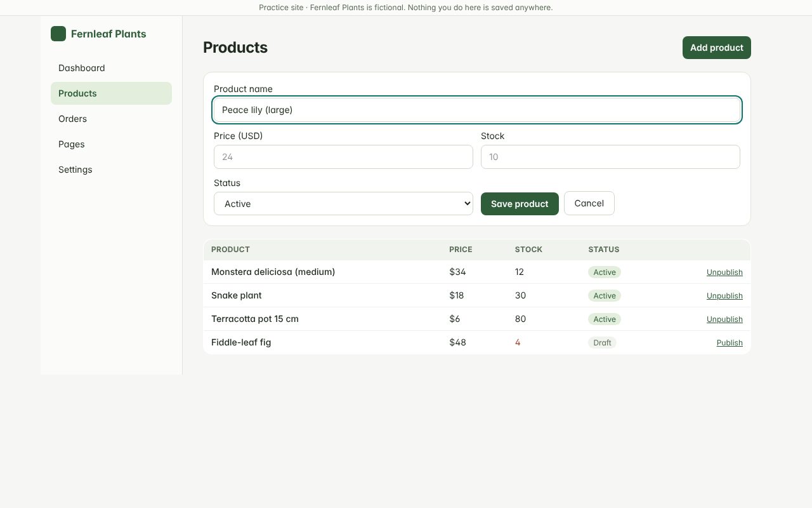Click the Active badge in Monstera row

coord(605,272)
